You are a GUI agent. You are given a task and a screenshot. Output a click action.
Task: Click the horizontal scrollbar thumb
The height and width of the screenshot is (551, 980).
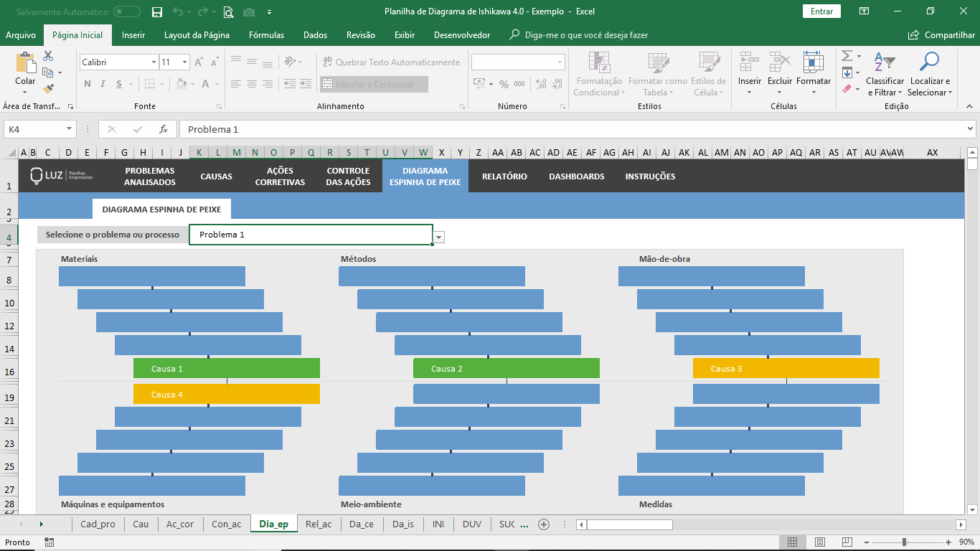[629, 524]
